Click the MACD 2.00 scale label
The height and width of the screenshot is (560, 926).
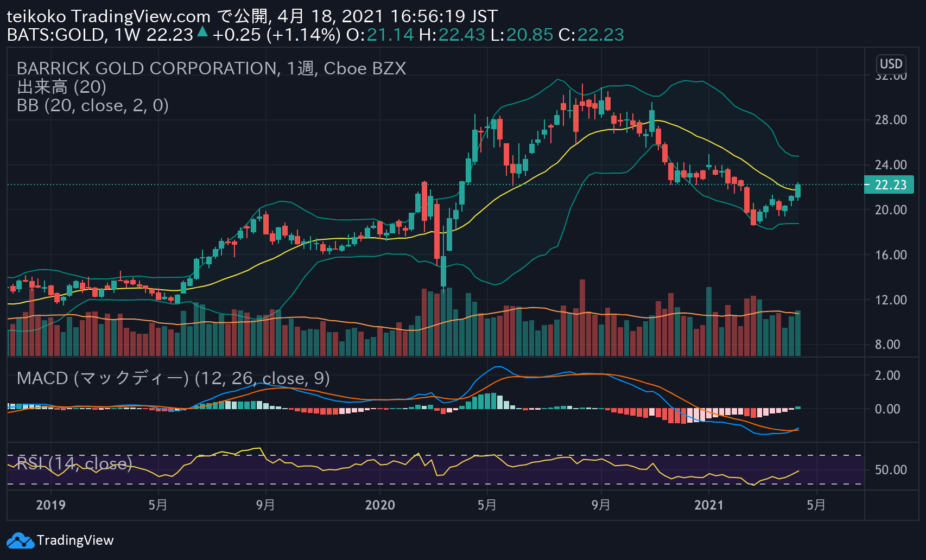(887, 376)
